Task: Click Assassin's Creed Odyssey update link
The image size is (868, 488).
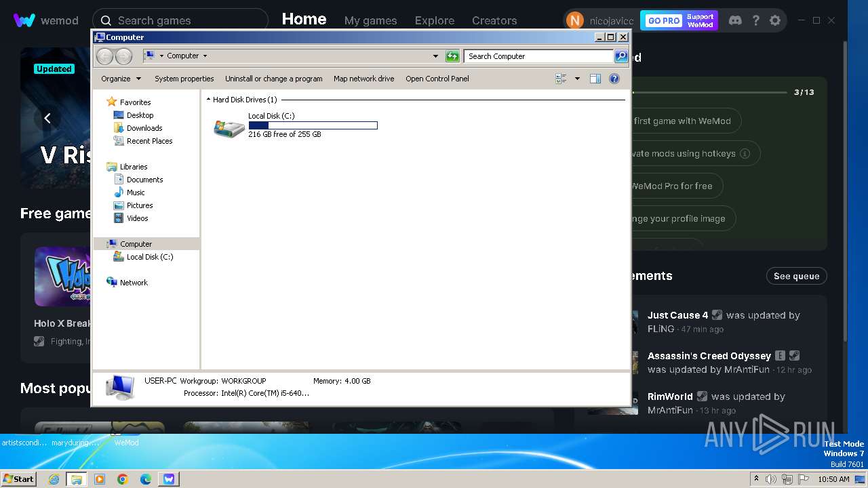Action: (x=709, y=356)
